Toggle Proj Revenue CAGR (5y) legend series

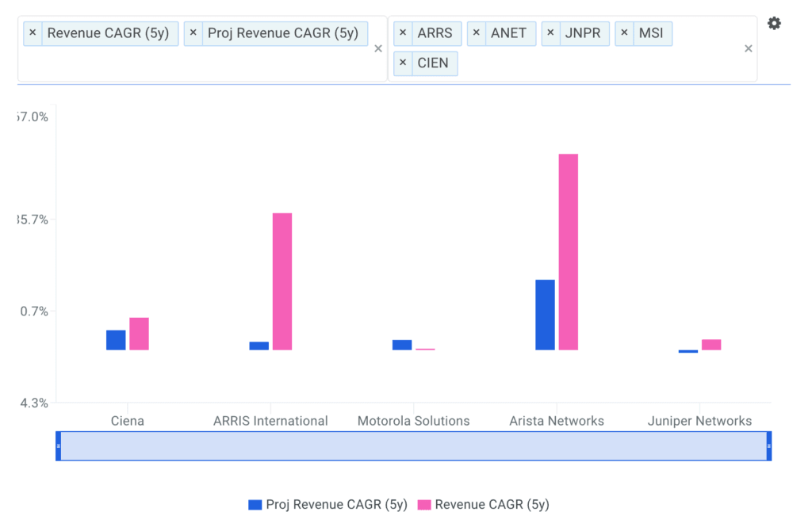[x=327, y=505]
